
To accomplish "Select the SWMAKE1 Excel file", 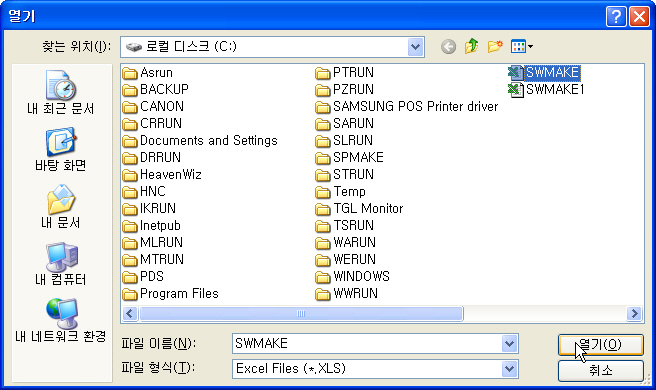I will pos(546,90).
